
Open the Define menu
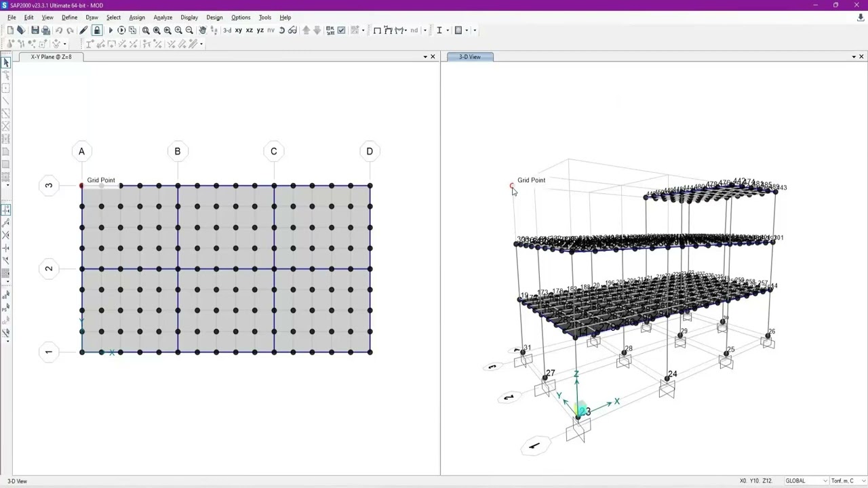tap(69, 18)
